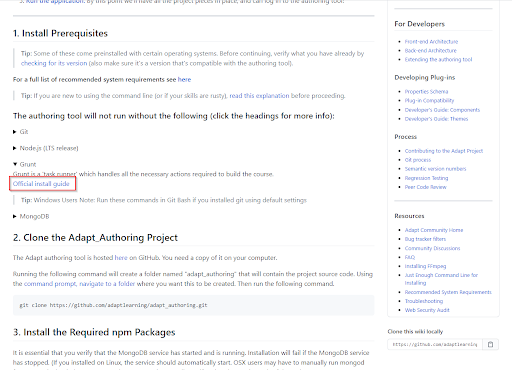
Task: Open Front-end Architecture sidebar link
Action: (x=431, y=42)
